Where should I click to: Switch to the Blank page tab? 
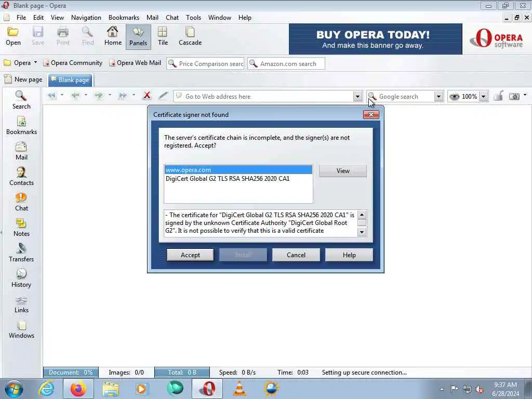pos(70,80)
